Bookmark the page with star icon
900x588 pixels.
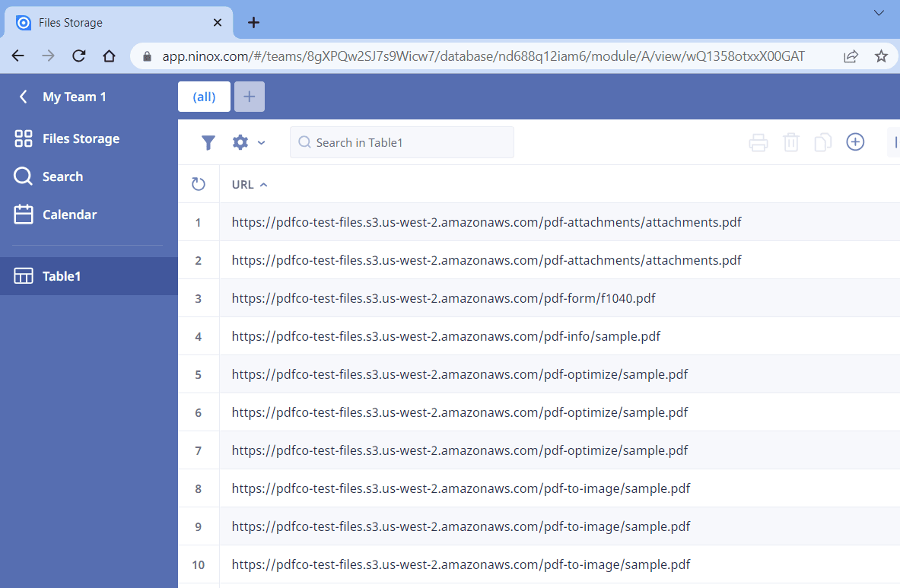pos(881,56)
